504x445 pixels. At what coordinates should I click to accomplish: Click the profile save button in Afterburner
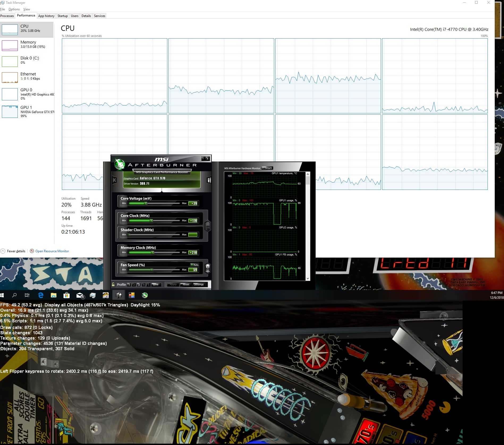156,285
